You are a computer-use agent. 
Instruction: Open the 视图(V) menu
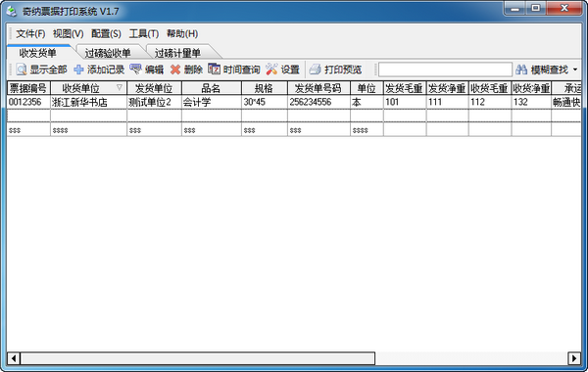(69, 33)
